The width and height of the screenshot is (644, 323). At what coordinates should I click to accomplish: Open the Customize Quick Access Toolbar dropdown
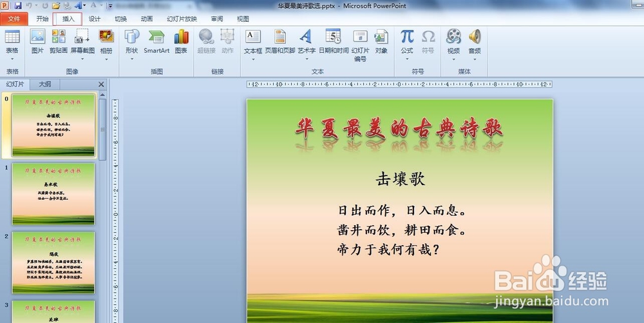coord(111,6)
